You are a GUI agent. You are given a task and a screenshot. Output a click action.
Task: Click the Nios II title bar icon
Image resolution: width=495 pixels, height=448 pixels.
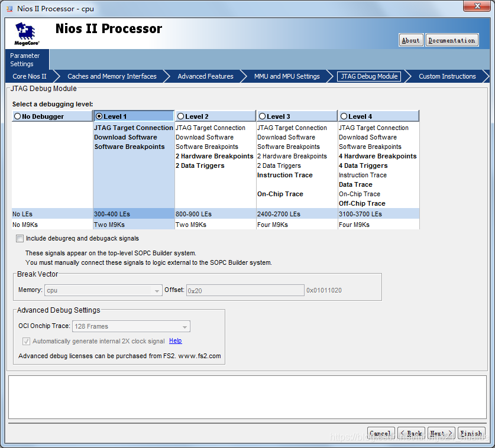point(10,8)
